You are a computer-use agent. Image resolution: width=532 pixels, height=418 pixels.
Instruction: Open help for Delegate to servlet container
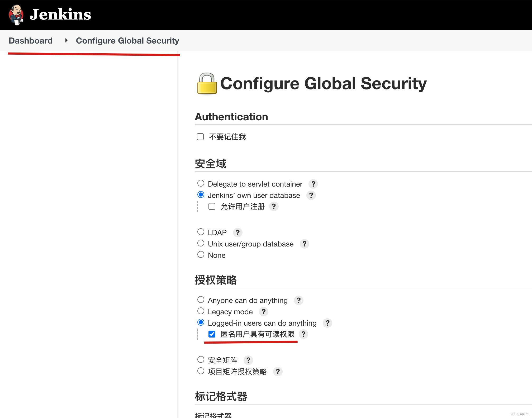coord(313,184)
